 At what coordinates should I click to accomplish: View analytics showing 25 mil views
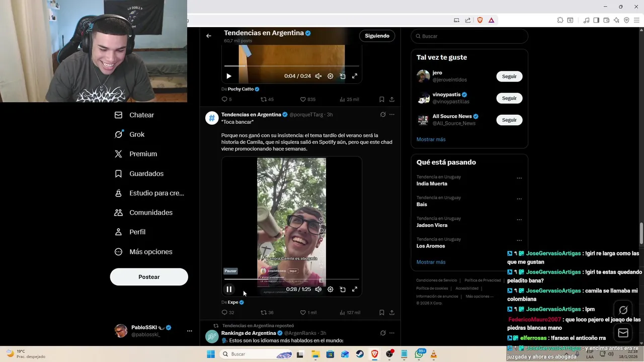[x=349, y=100]
